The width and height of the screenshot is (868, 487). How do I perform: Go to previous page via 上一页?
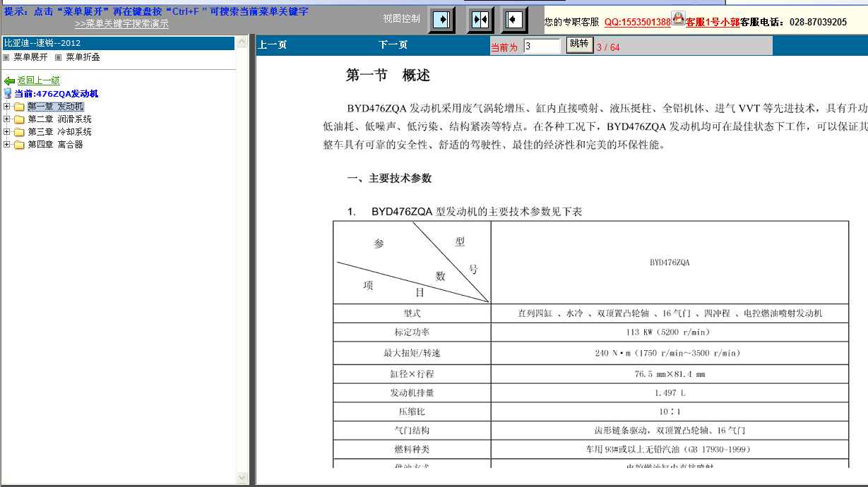pos(273,45)
